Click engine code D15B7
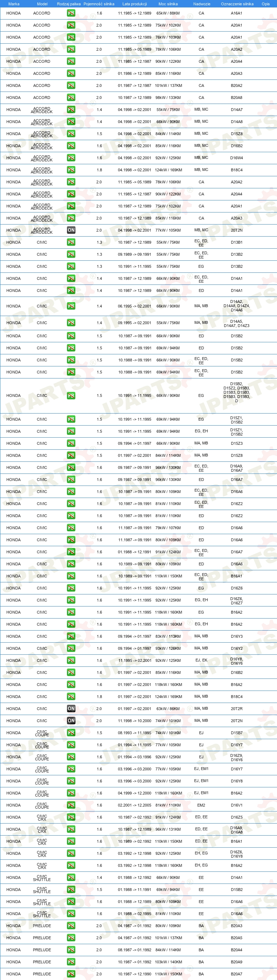This screenshot has width=277, height=980. tap(236, 733)
